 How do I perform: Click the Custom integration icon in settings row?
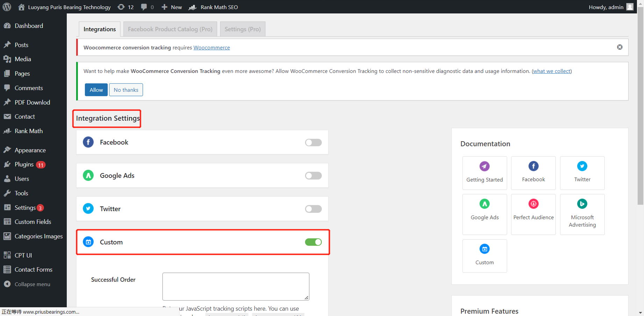[x=88, y=242]
